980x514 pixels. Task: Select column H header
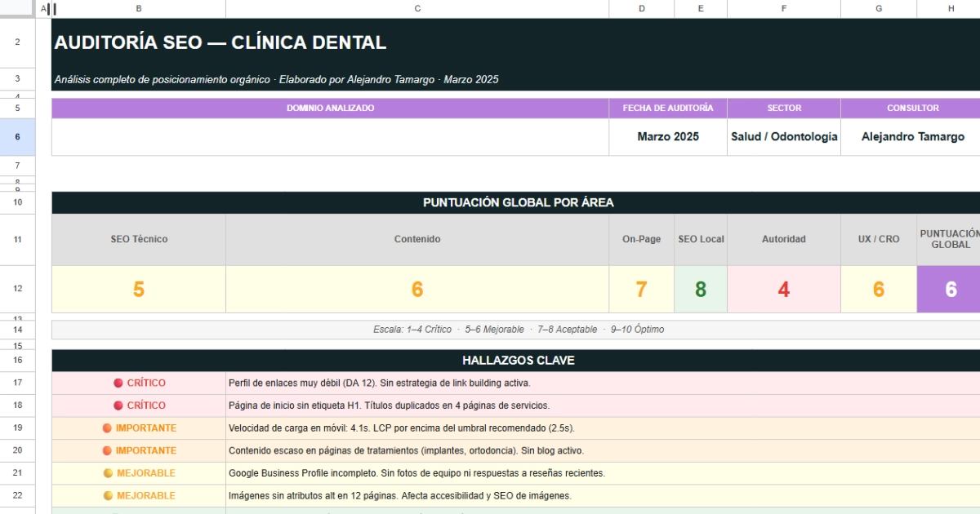click(x=951, y=8)
